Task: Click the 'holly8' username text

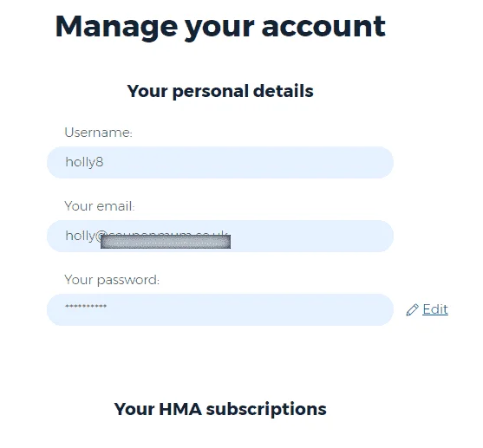Action: [84, 162]
